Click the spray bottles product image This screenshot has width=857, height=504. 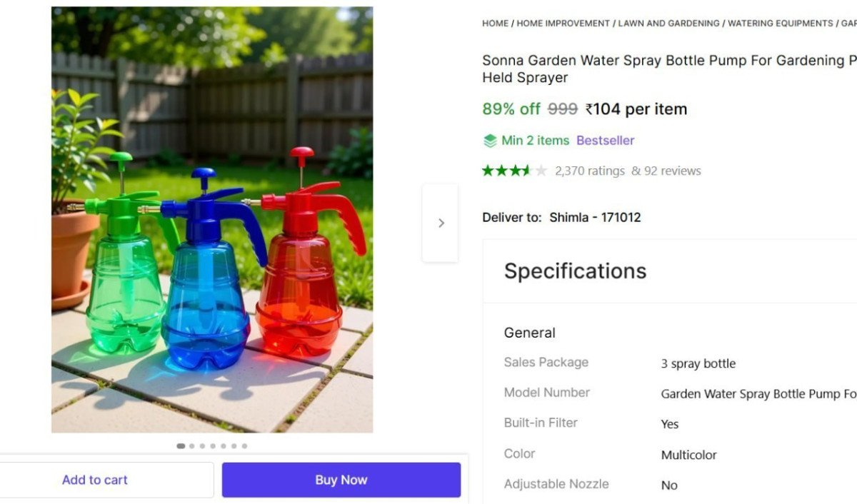(x=212, y=220)
